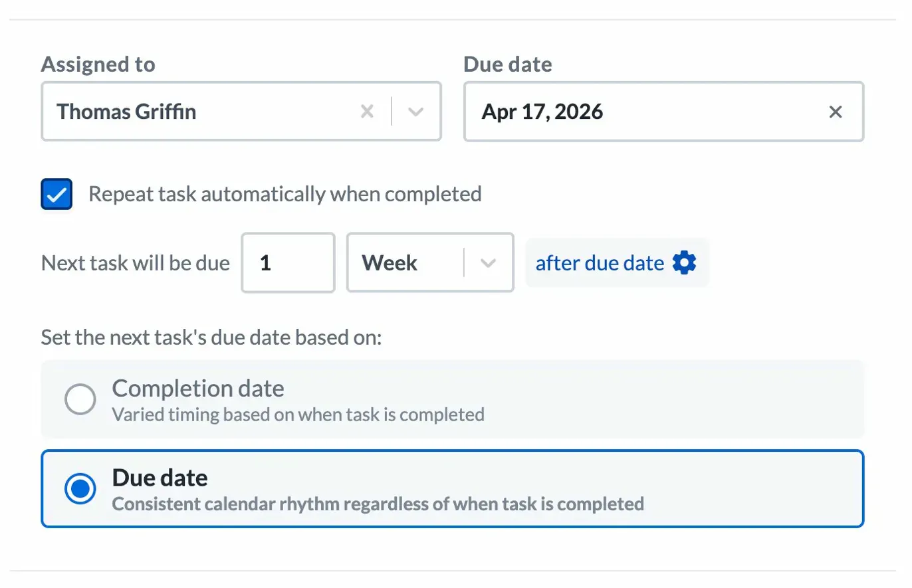Click the Thomas Griffin assignee name
The height and width of the screenshot is (588, 912).
tap(126, 112)
